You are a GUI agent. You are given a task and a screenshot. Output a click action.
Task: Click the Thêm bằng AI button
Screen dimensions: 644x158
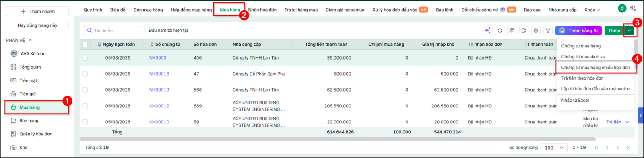click(x=578, y=31)
